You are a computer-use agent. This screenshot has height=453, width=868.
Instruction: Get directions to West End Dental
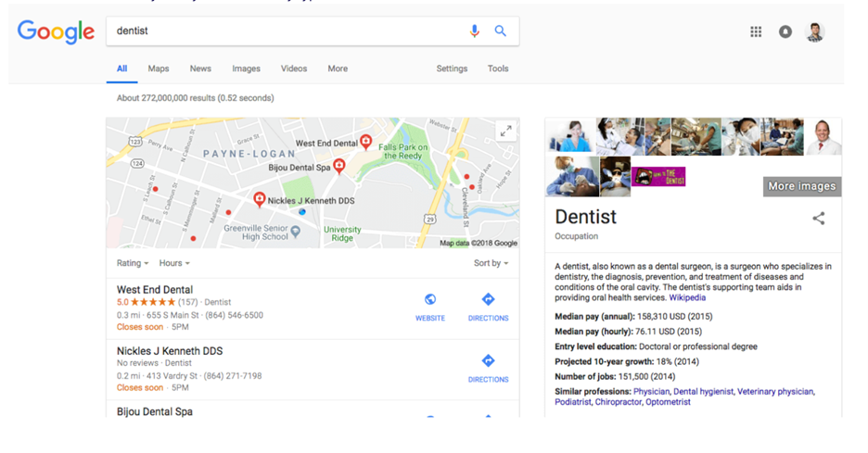[x=488, y=307]
